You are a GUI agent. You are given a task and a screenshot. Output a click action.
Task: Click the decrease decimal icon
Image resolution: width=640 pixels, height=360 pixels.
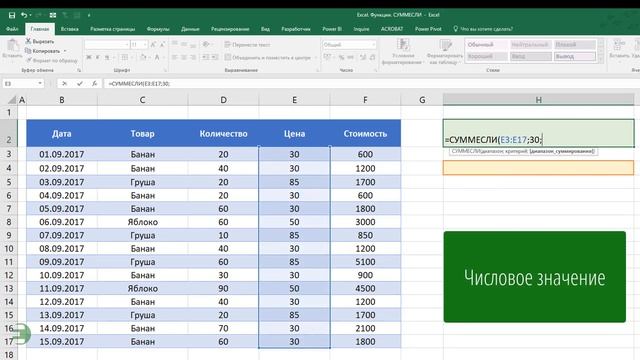372,58
